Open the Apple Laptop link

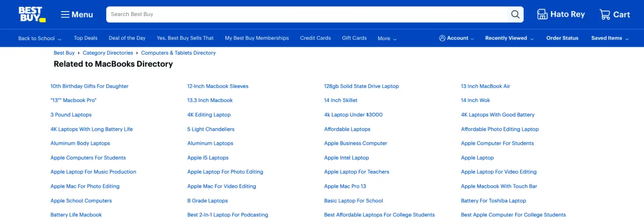pyautogui.click(x=477, y=158)
